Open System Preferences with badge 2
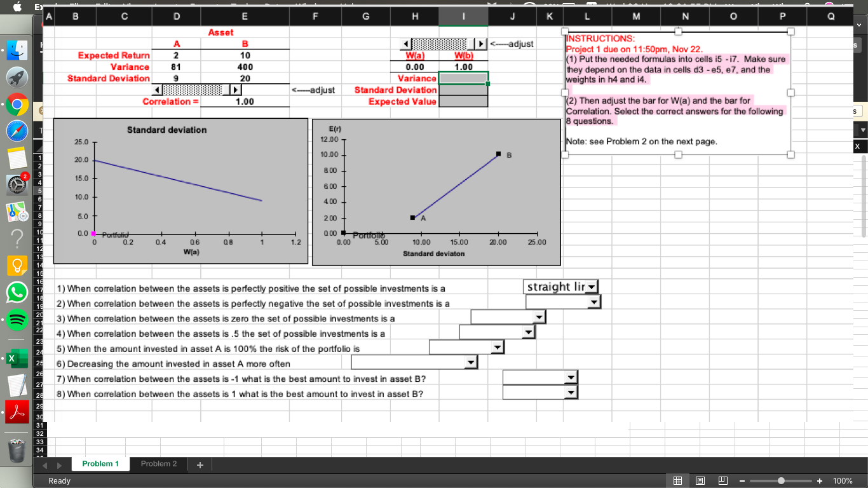Viewport: 868px width, 488px height. pyautogui.click(x=18, y=184)
